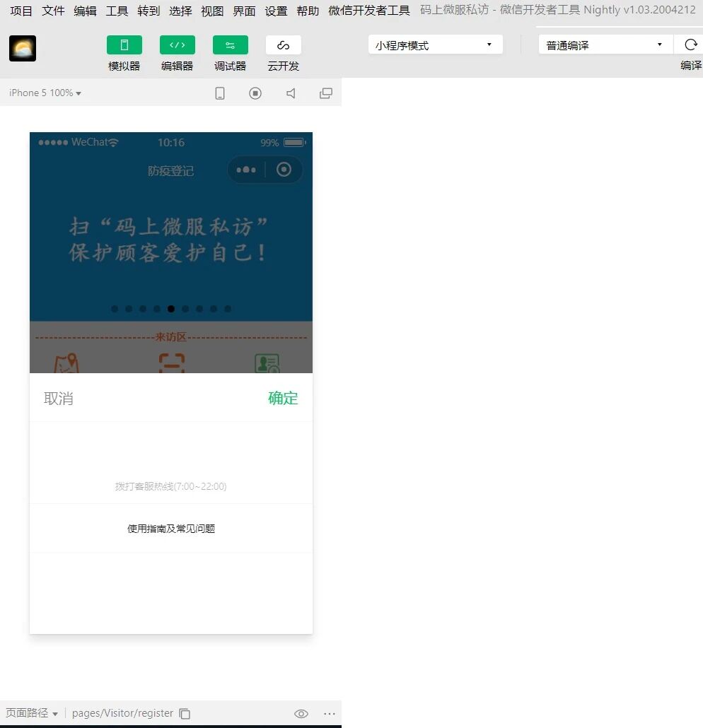Open the 小程序模式 mode dropdown

coord(436,45)
